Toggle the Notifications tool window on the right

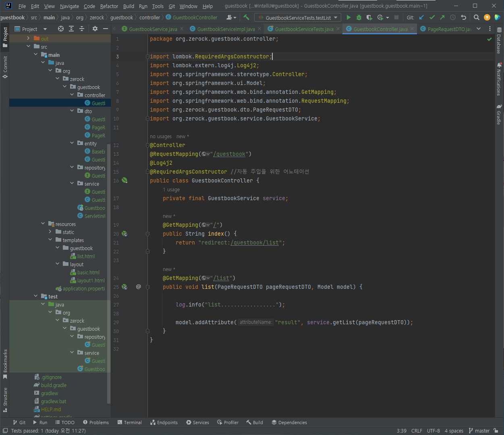(x=499, y=79)
